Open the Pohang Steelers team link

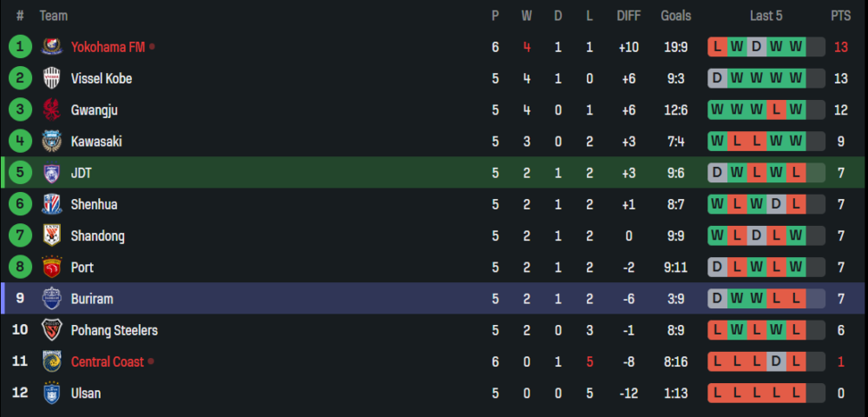coord(115,330)
